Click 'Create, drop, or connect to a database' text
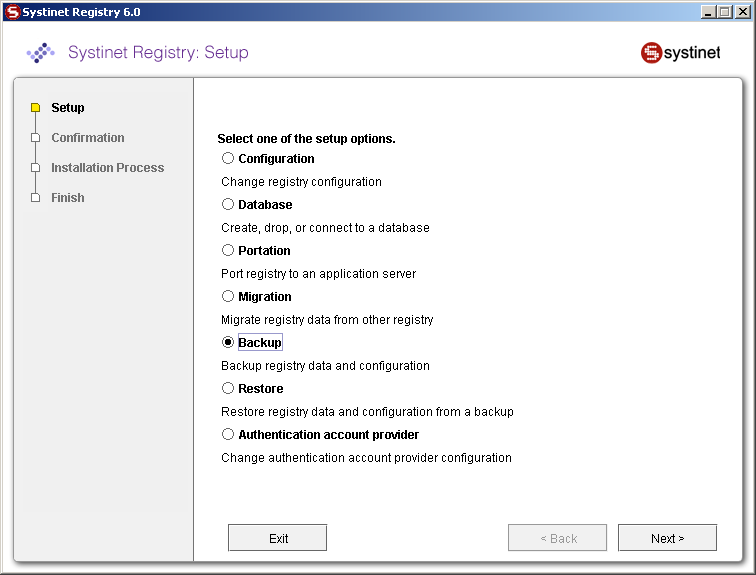The width and height of the screenshot is (756, 575). click(325, 227)
